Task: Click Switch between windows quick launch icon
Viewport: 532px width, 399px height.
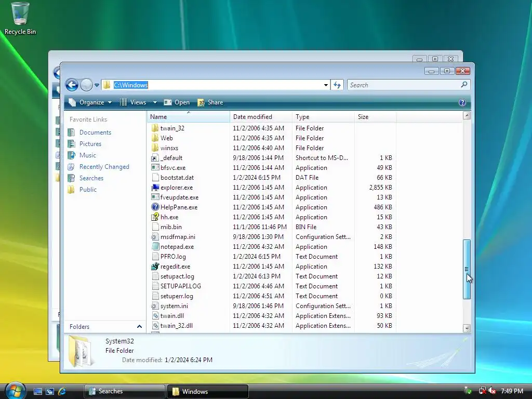Action: pos(50,391)
